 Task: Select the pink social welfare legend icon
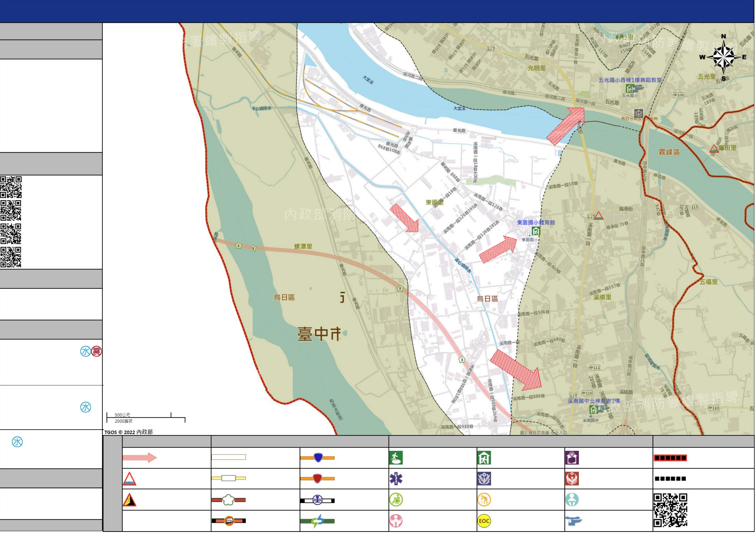[396, 521]
